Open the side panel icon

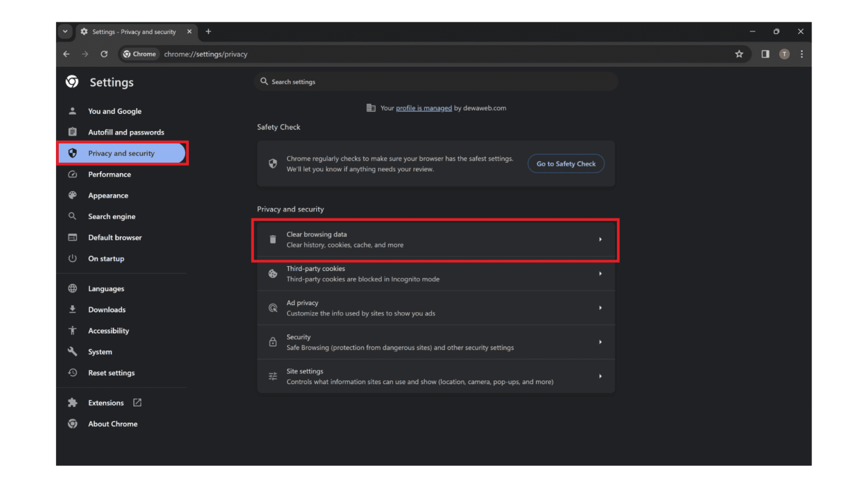pyautogui.click(x=765, y=54)
